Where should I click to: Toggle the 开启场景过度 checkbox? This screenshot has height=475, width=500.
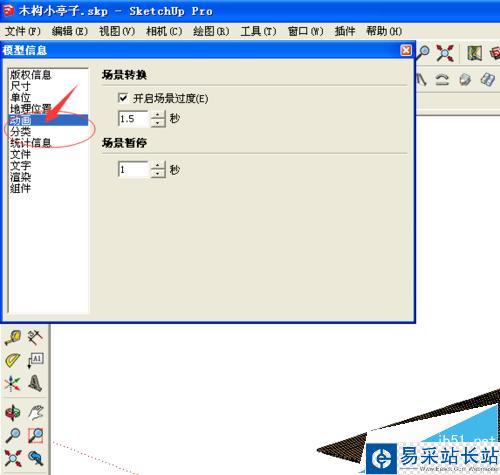click(123, 98)
